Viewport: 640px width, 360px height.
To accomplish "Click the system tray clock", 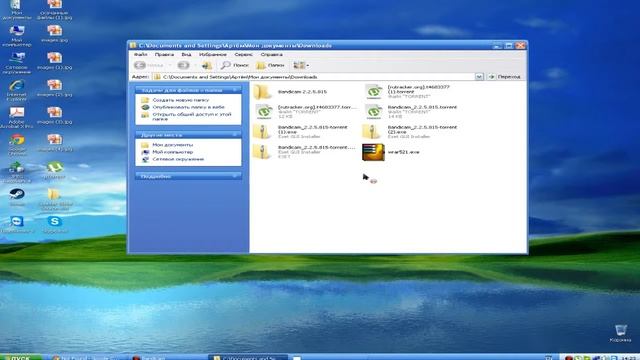I will (630, 358).
